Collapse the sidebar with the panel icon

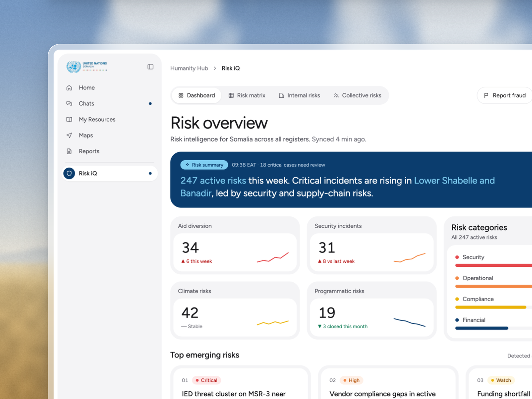coord(150,67)
